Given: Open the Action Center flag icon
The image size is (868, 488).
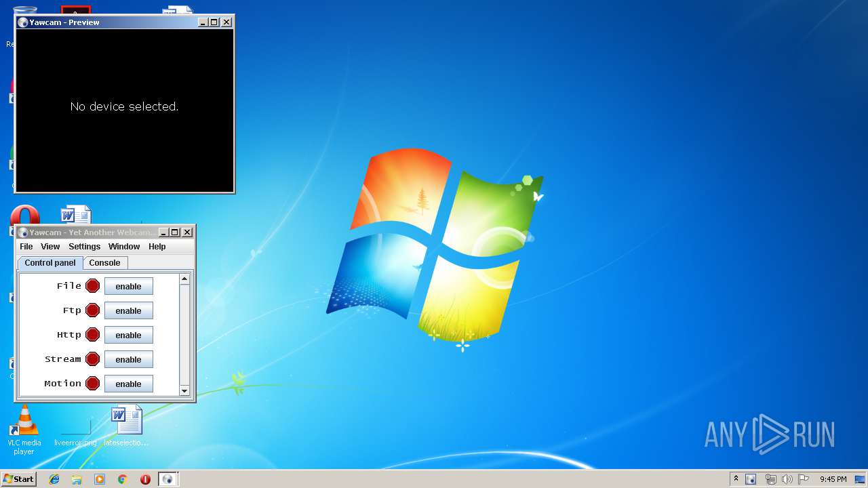Looking at the screenshot, I should (x=804, y=479).
